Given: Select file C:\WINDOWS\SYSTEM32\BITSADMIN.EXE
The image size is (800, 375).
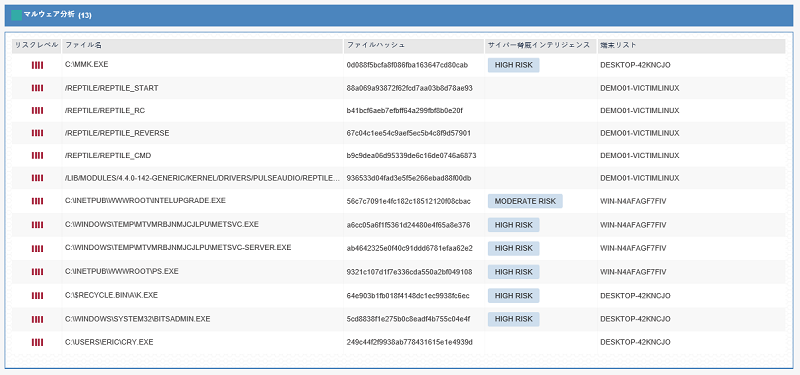Looking at the screenshot, I should click(138, 319).
